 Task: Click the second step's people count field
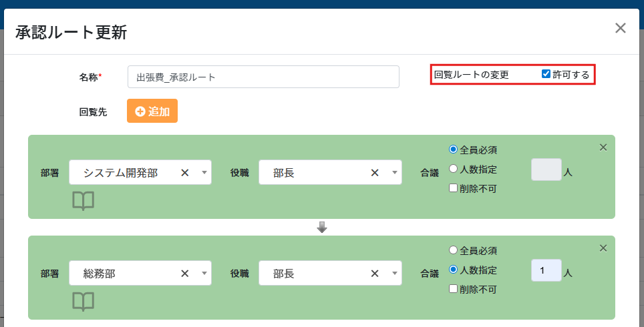545,271
